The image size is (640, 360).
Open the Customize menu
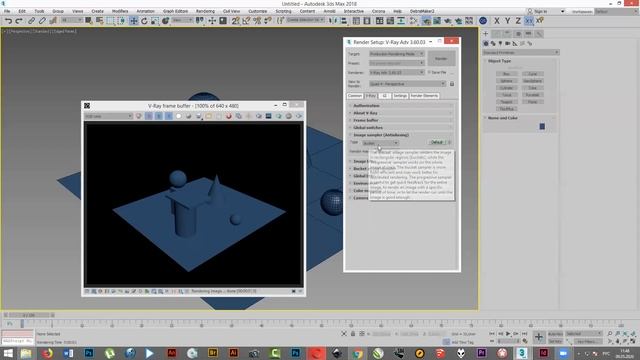[258, 11]
